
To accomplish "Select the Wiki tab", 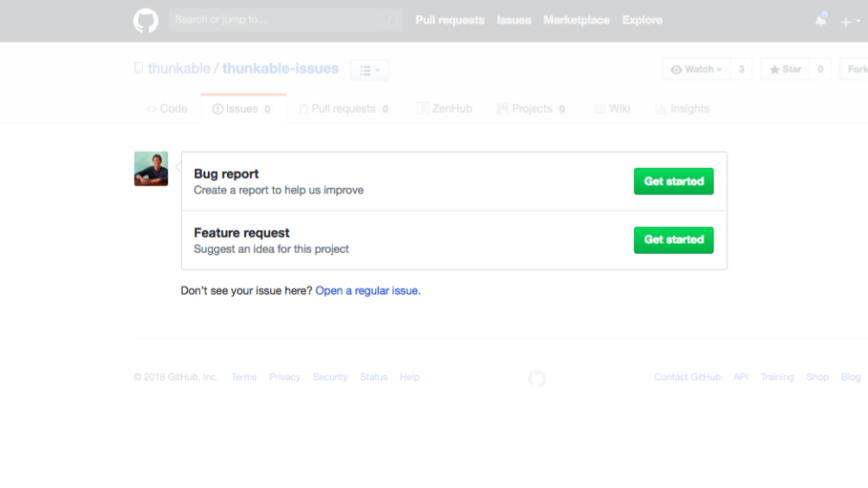I will pyautogui.click(x=612, y=108).
